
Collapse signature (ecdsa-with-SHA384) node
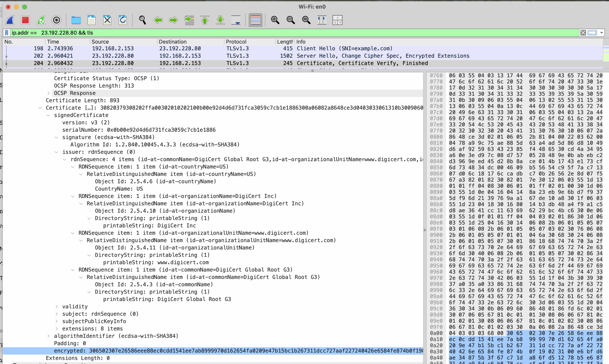[x=56, y=137]
